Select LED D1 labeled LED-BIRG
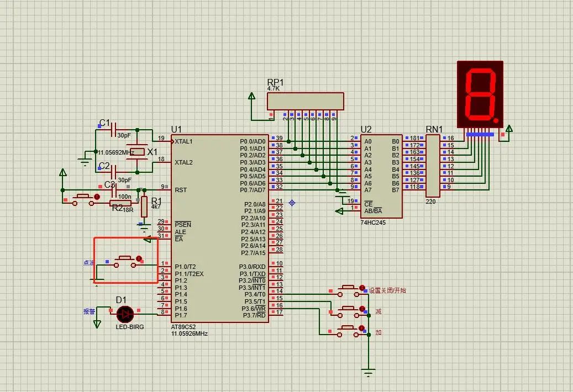 click(x=124, y=315)
